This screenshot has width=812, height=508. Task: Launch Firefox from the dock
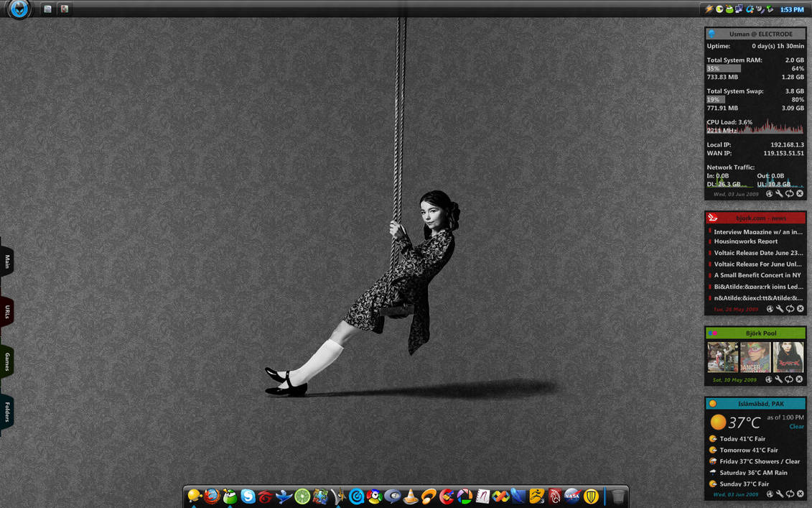[x=211, y=497]
